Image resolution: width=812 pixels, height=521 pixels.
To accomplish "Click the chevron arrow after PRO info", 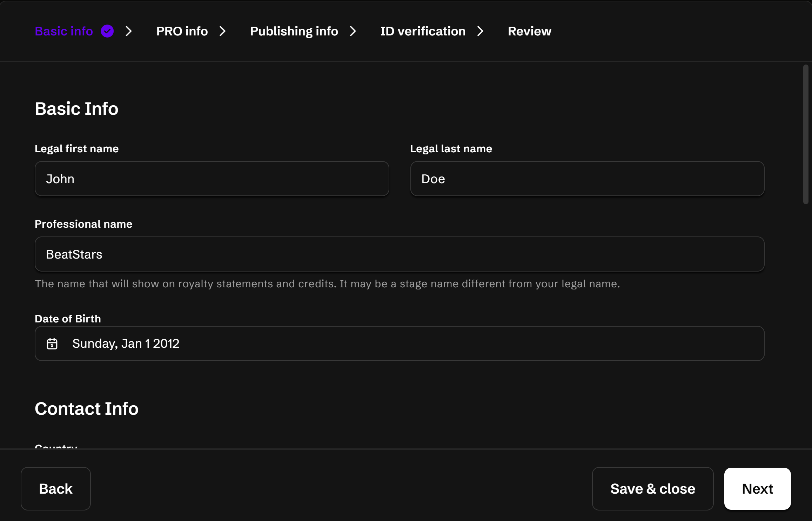I will pos(223,31).
